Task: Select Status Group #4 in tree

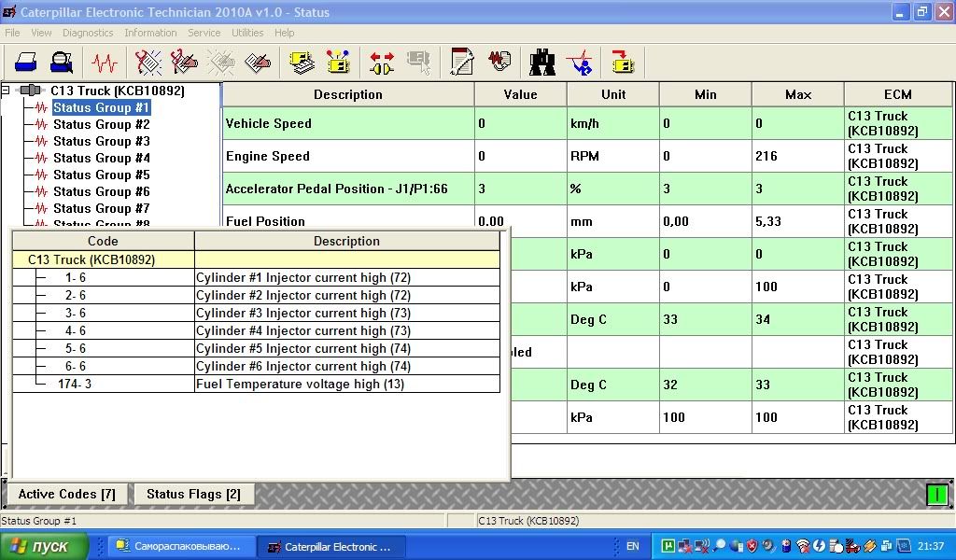Action: pyautogui.click(x=101, y=158)
